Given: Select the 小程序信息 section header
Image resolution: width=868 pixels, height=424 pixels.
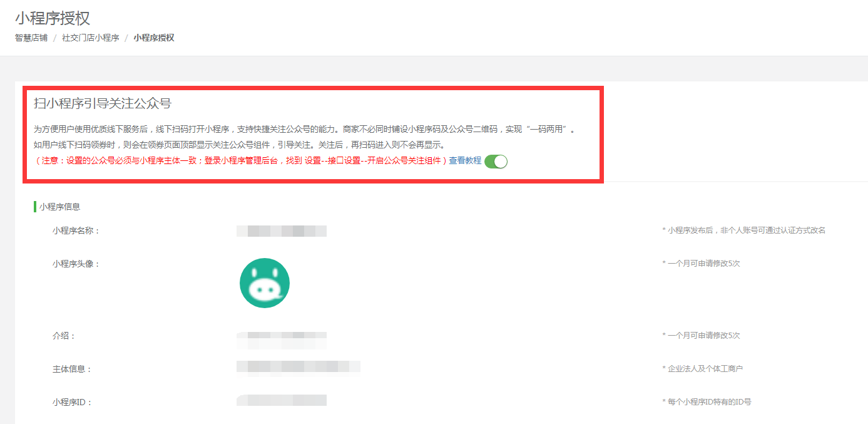Looking at the screenshot, I should [59, 207].
